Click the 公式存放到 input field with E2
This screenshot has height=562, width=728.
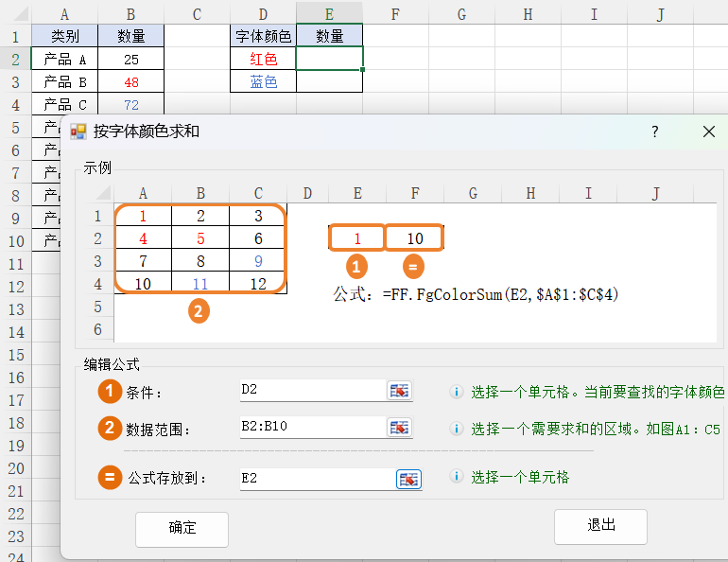pos(317,479)
